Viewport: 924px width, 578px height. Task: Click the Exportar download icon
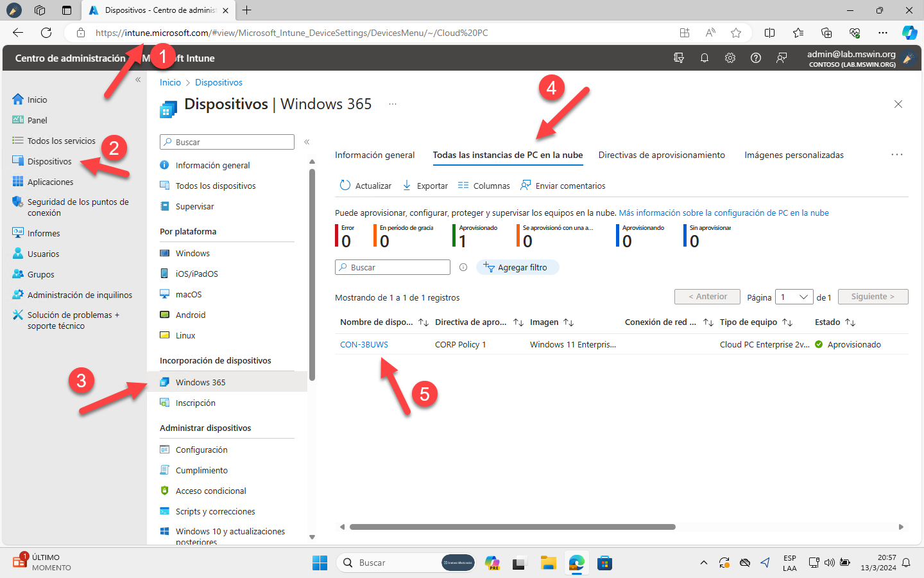[x=407, y=186]
